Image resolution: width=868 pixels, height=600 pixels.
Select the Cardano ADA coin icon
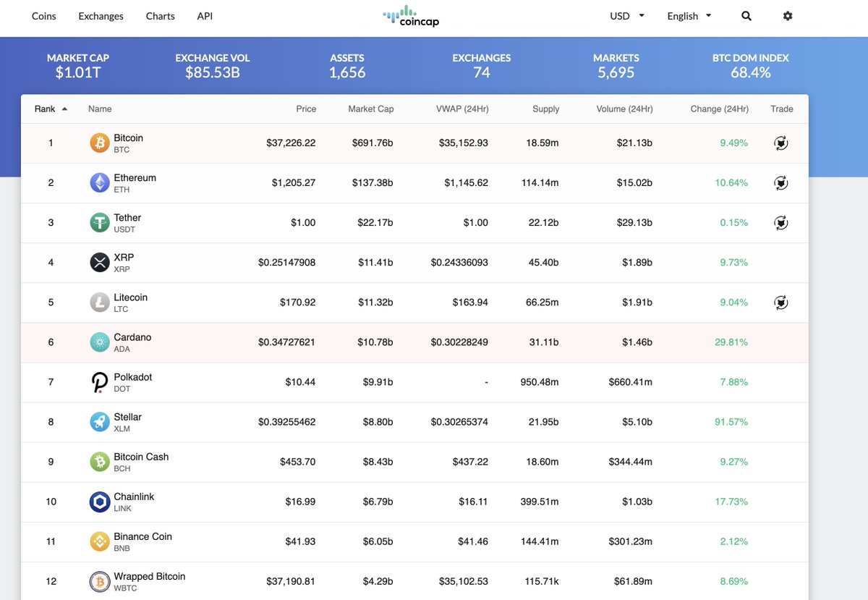[99, 342]
